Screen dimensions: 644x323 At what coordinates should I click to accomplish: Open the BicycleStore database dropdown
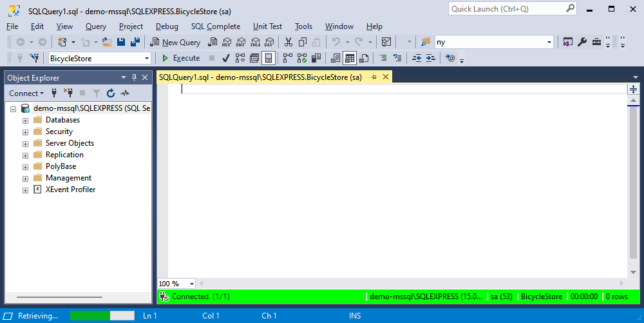point(147,59)
